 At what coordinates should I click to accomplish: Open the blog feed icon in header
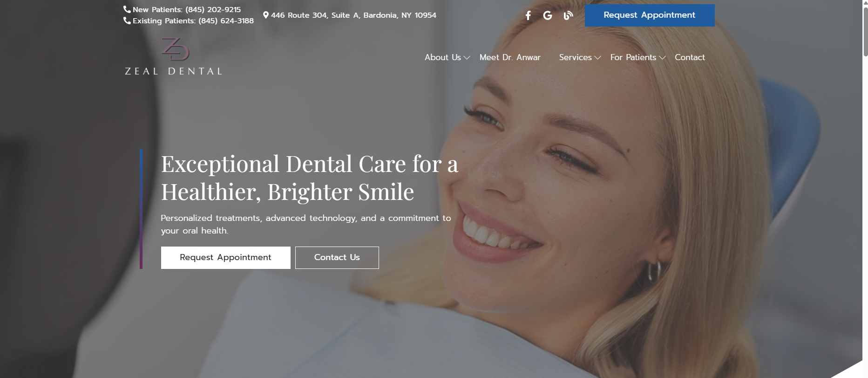click(x=568, y=15)
